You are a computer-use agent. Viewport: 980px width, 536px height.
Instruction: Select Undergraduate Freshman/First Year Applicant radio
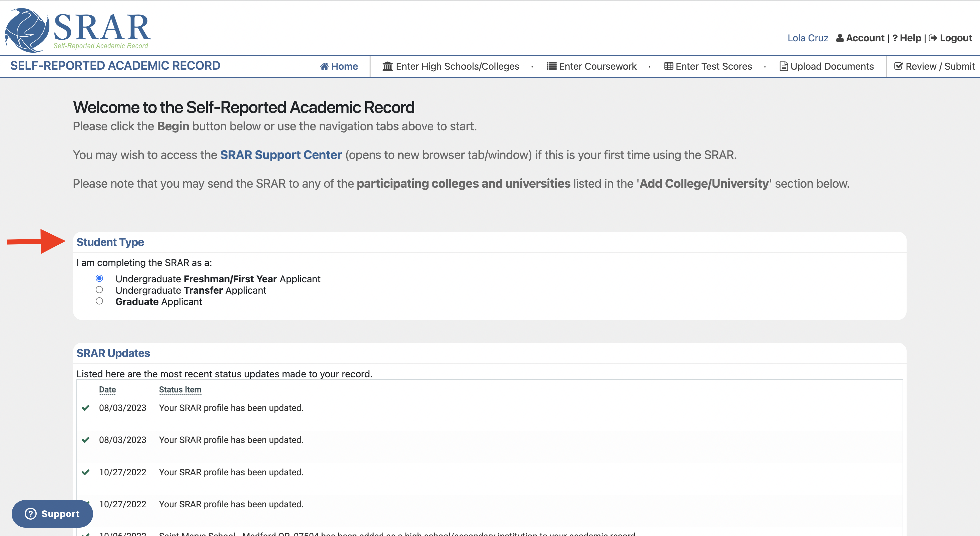click(99, 278)
